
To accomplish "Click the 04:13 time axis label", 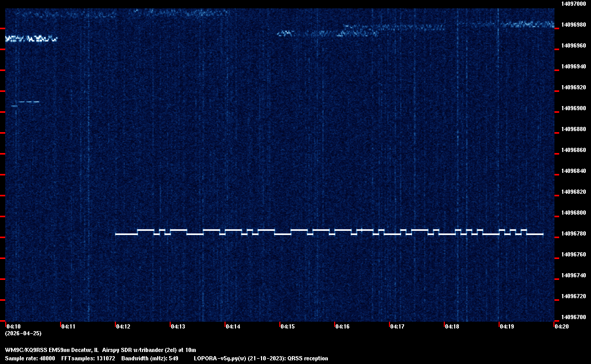I will (178, 326).
